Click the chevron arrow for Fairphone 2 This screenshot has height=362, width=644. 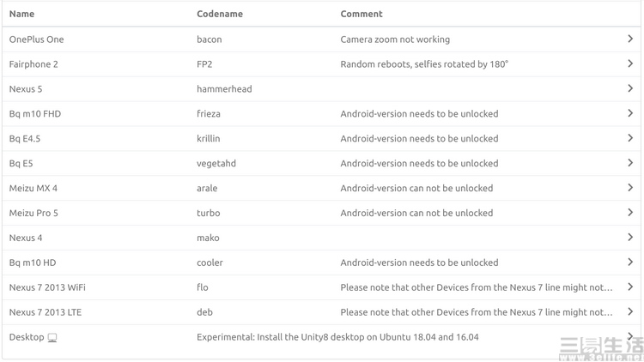tap(630, 63)
